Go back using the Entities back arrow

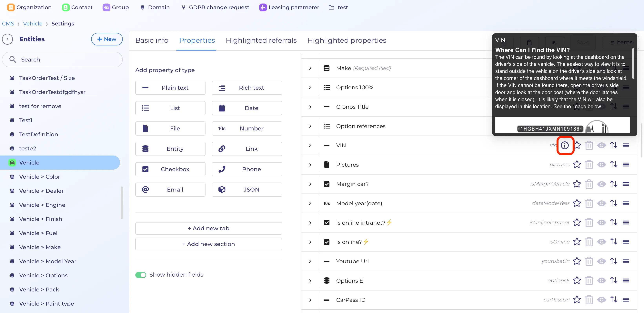point(7,39)
